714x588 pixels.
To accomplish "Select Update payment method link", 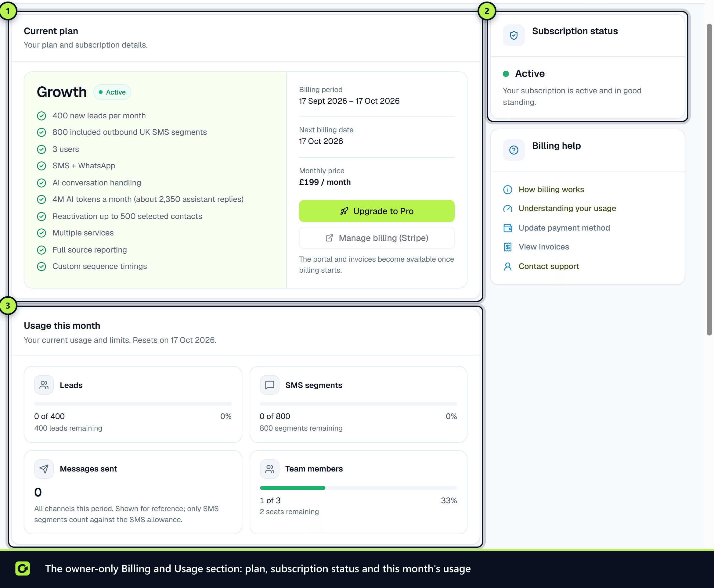I will pyautogui.click(x=564, y=228).
